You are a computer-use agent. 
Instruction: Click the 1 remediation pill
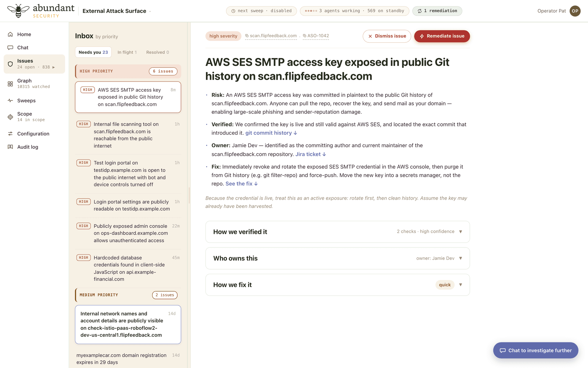tap(437, 11)
